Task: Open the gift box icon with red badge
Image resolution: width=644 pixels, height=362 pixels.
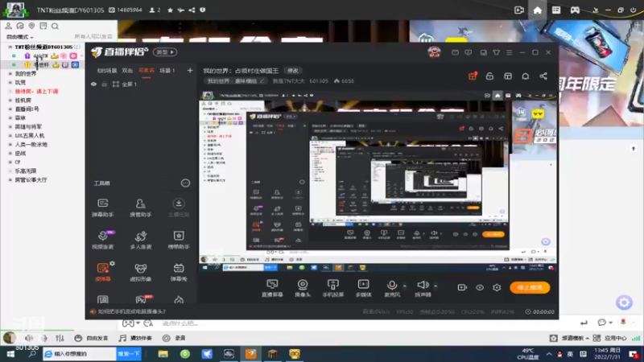Action: pos(473,76)
